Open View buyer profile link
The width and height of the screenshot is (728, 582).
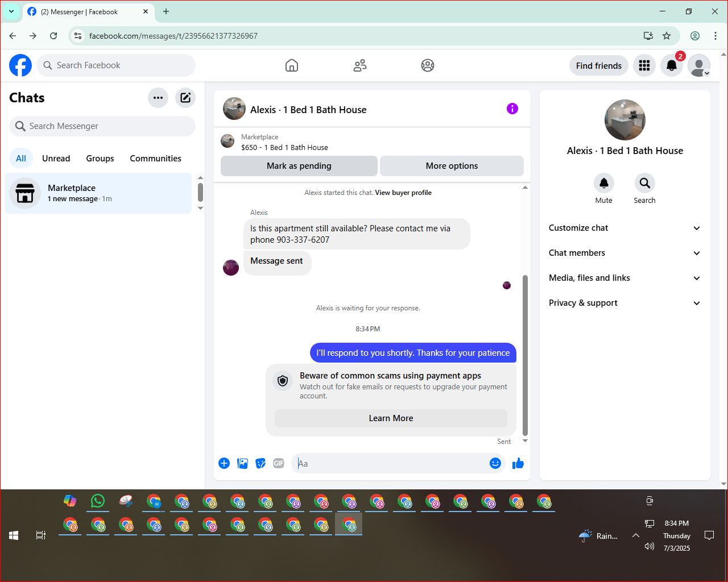[403, 193]
